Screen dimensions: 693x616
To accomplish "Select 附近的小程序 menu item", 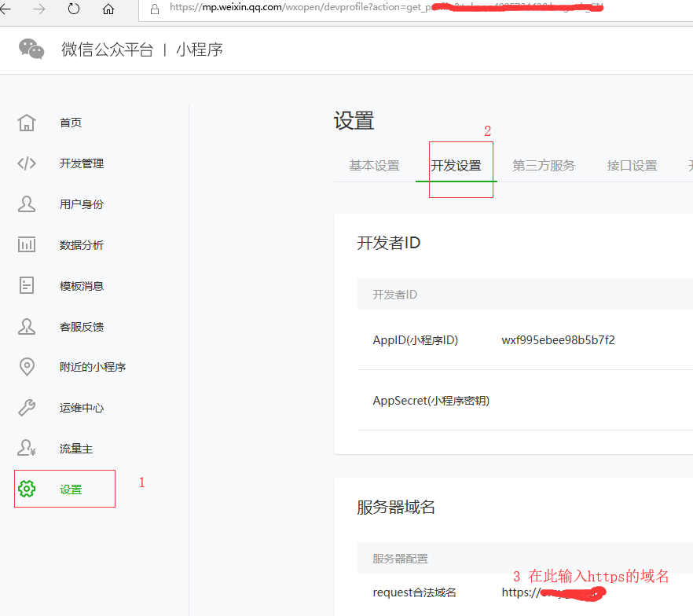I will click(x=93, y=367).
